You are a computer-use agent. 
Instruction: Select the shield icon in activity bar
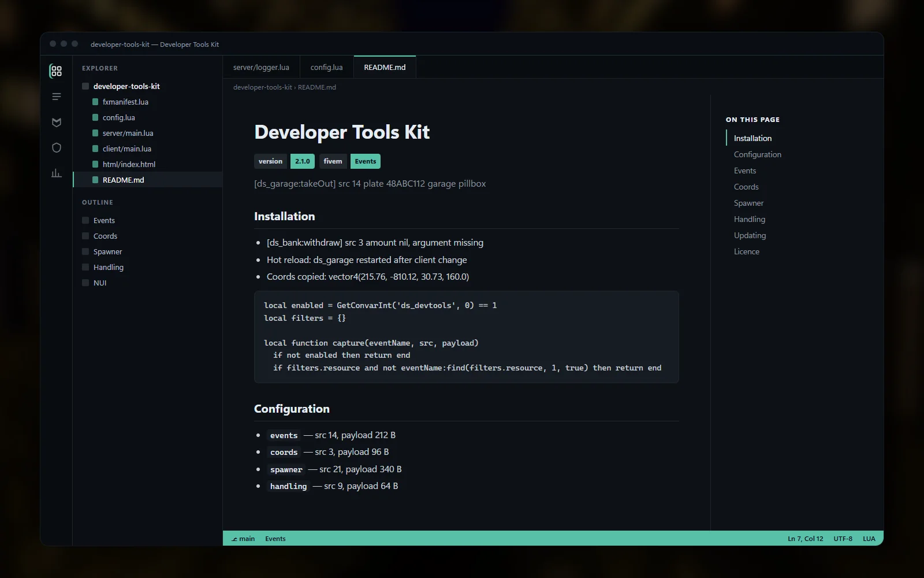(x=56, y=147)
